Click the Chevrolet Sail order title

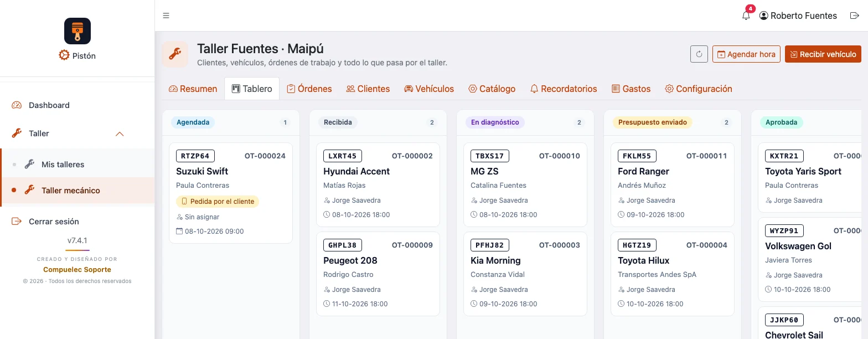point(794,335)
